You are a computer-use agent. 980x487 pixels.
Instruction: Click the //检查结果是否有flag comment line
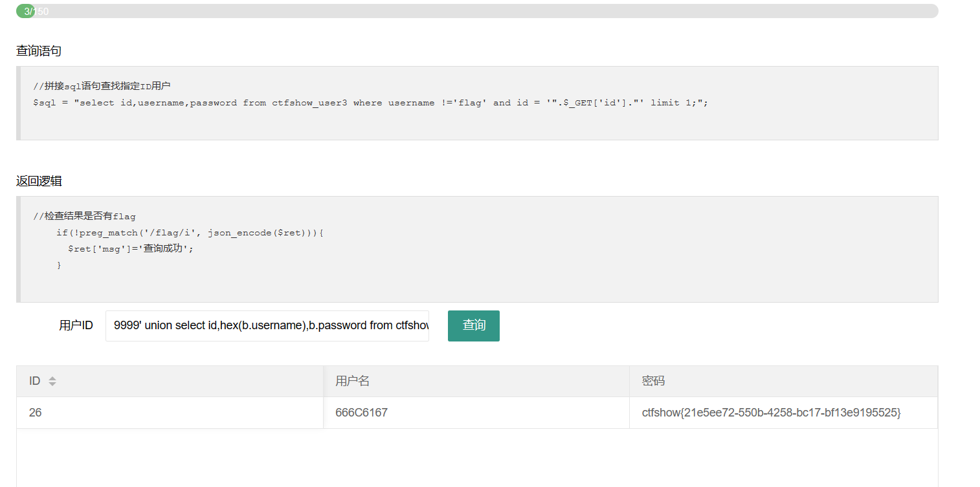(x=84, y=217)
